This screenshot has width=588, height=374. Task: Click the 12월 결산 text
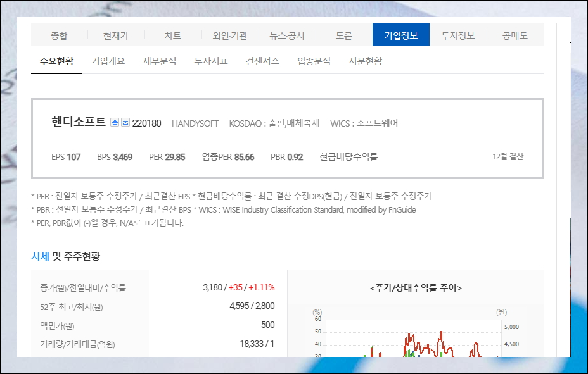click(x=508, y=156)
